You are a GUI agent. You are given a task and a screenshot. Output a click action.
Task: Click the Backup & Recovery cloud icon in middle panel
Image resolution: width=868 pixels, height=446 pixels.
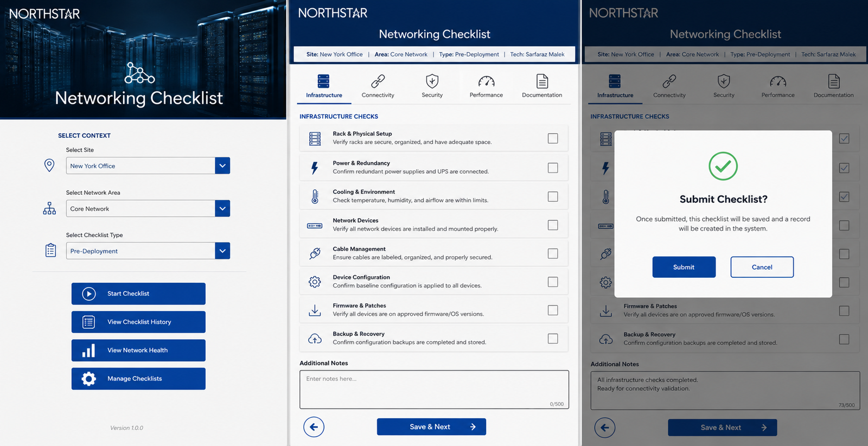pyautogui.click(x=315, y=339)
